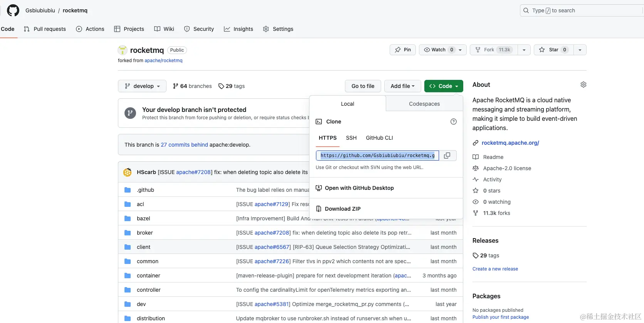Click the Fork button
Screen dimensions: 644x323
click(x=494, y=50)
